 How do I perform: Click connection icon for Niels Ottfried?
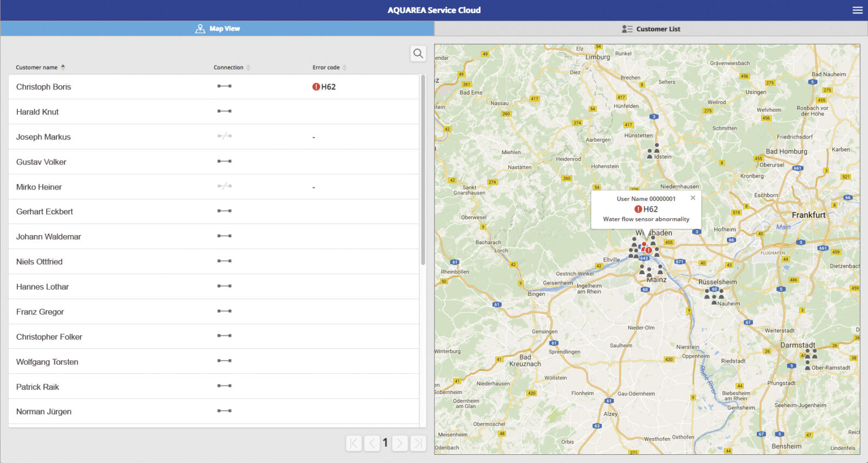(225, 261)
